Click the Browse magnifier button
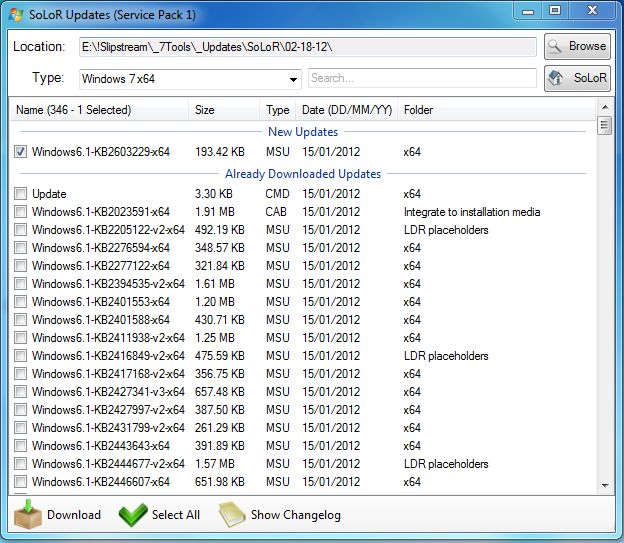The height and width of the screenshot is (543, 624). pyautogui.click(x=577, y=46)
